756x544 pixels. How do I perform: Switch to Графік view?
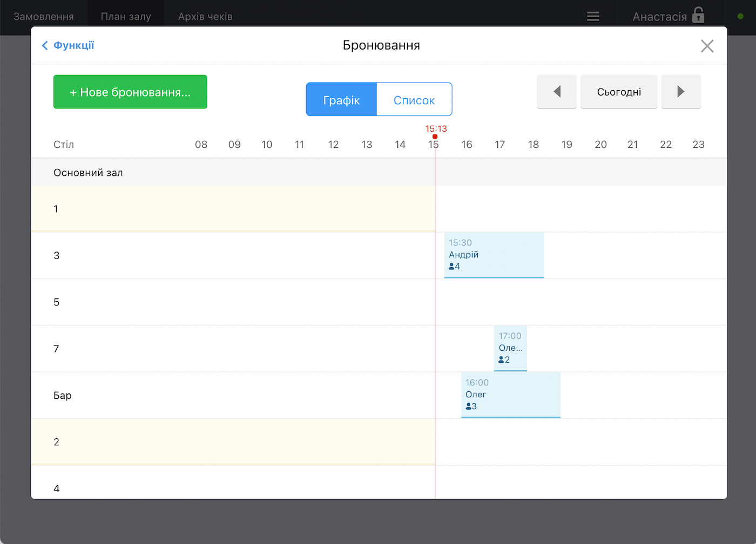(341, 100)
